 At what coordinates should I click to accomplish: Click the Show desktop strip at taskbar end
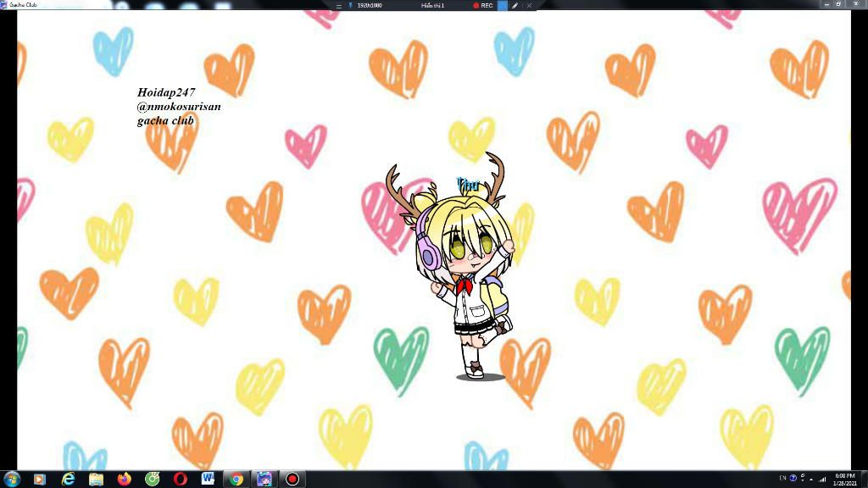[865, 480]
